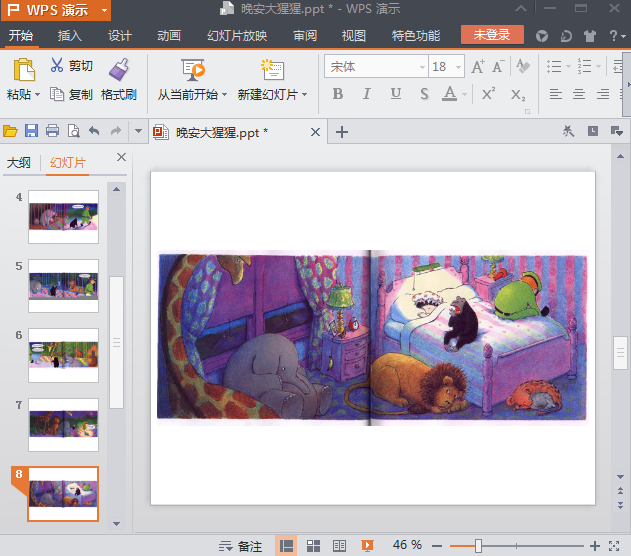Screen dimensions: 631x556
Task: Switch to reading view icon
Action: point(339,546)
